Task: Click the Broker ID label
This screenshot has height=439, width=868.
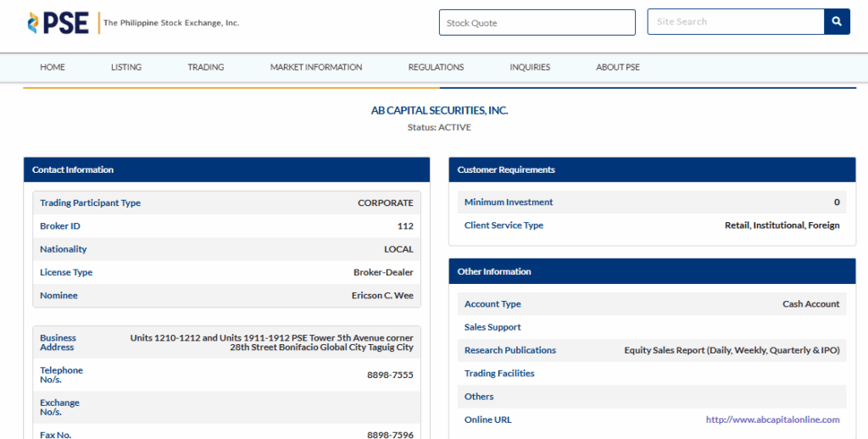Action: 60,226
